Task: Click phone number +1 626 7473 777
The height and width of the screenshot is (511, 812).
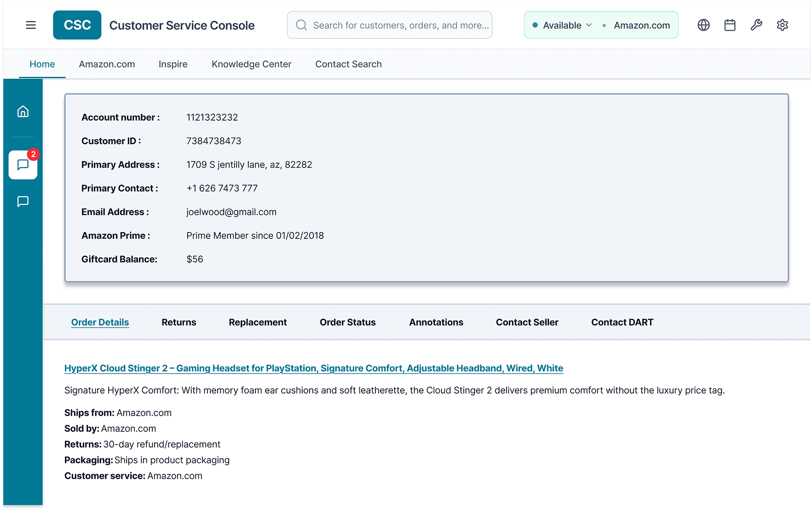Action: coord(222,188)
